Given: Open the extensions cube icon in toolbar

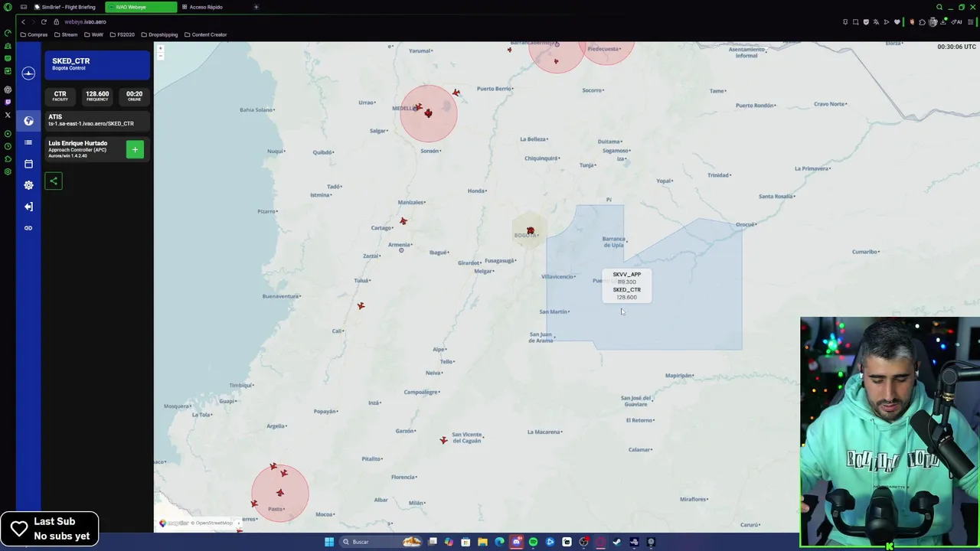Looking at the screenshot, I should [x=922, y=21].
